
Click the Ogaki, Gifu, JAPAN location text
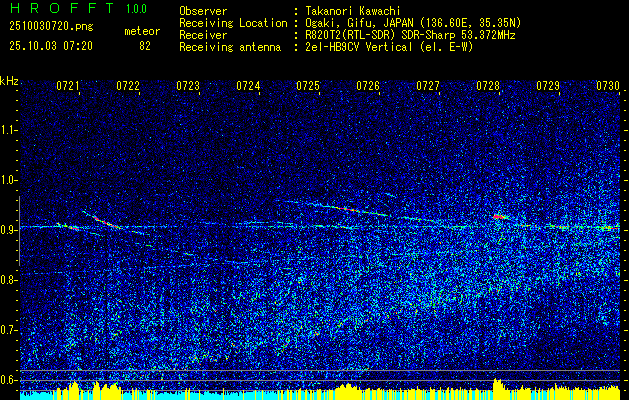413,23
